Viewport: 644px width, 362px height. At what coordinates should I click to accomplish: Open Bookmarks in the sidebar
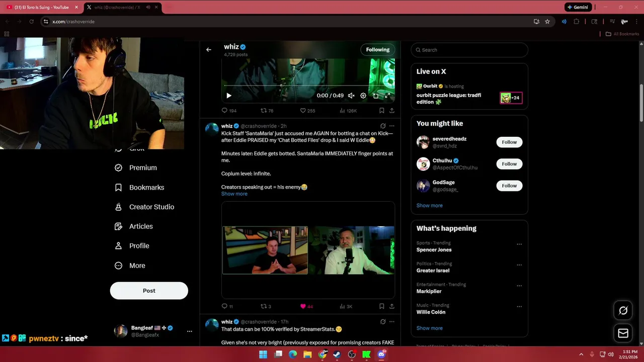139,188
